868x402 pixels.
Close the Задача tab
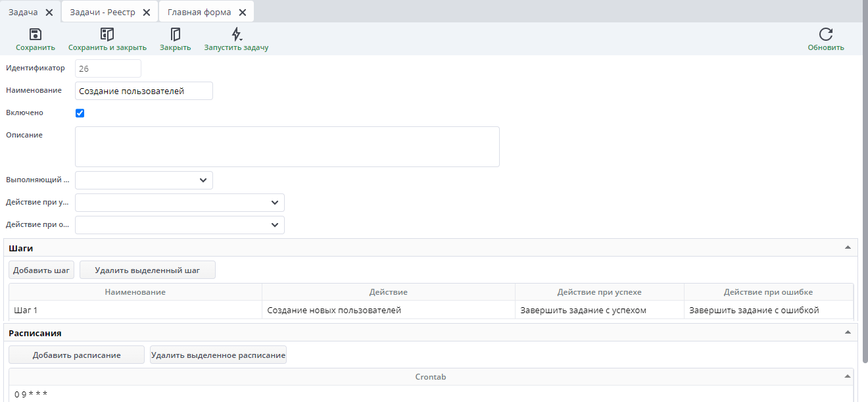pyautogui.click(x=49, y=12)
